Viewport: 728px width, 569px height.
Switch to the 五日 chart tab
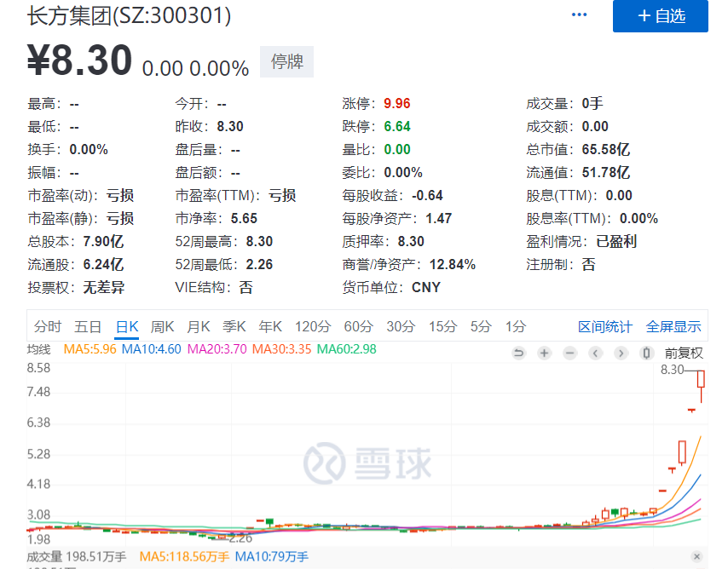(x=88, y=327)
